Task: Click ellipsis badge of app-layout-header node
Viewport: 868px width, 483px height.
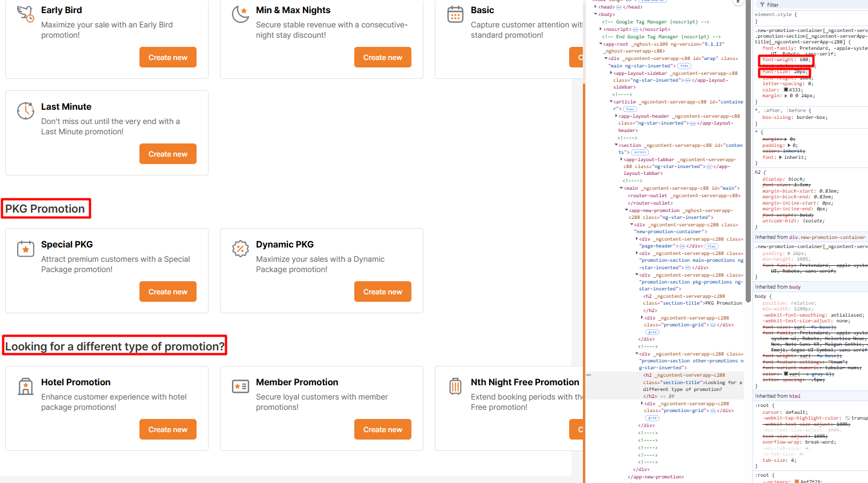Action: 693,123
